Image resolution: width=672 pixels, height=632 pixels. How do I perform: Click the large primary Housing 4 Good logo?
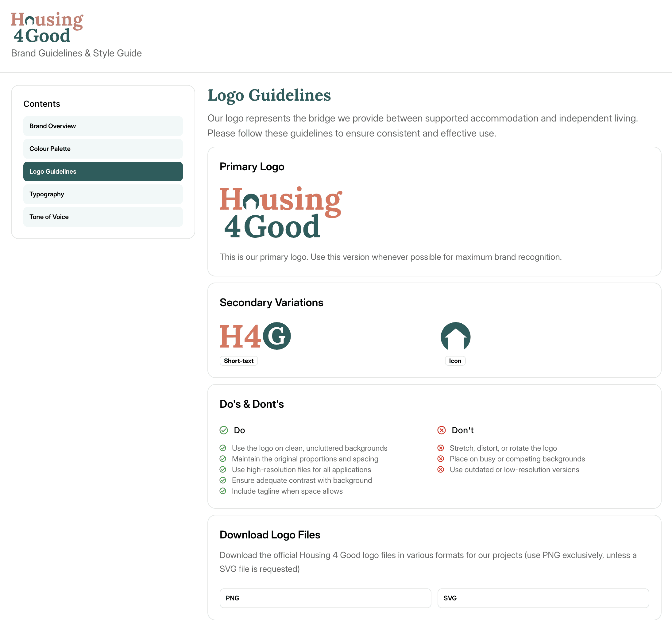click(x=280, y=212)
